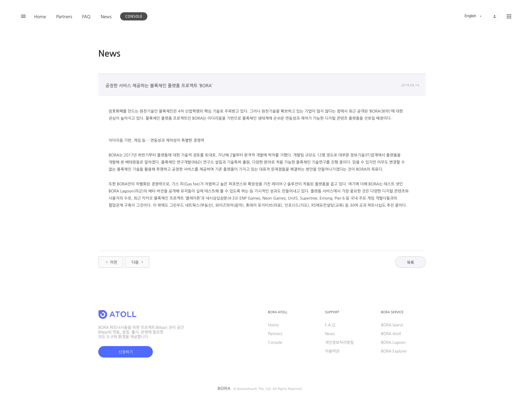Click the user profile icon
524x420 pixels.
(494, 16)
